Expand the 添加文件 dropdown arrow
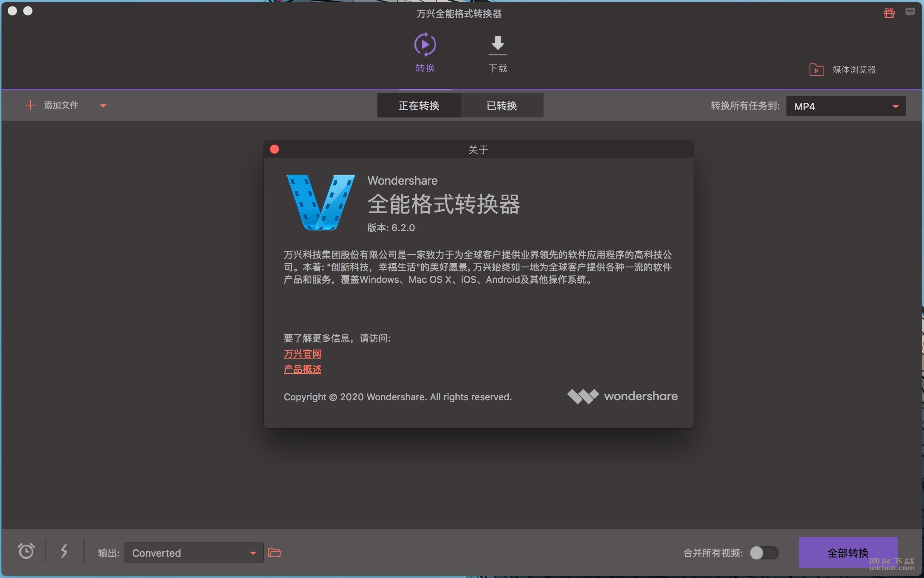The width and height of the screenshot is (924, 578). [x=103, y=105]
